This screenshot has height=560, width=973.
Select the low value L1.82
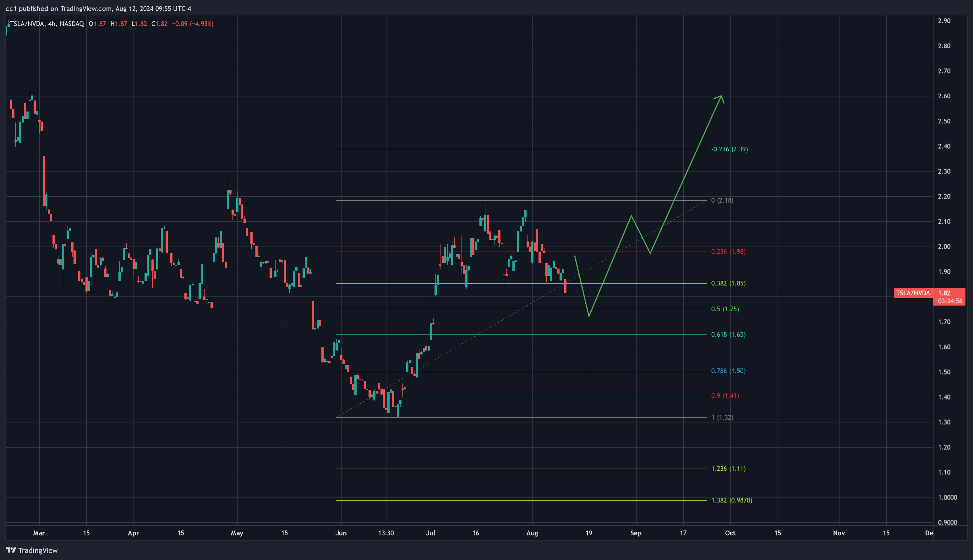point(139,24)
